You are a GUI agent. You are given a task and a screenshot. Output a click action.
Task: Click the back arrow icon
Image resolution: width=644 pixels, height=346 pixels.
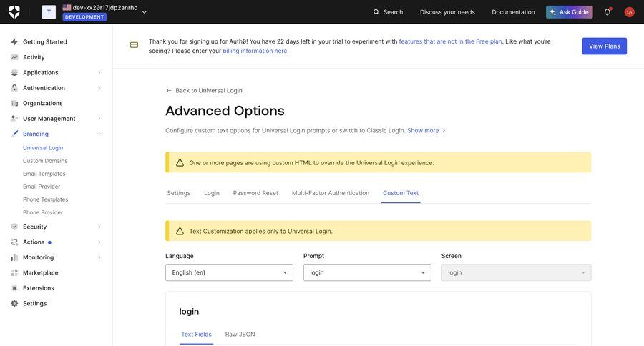169,90
